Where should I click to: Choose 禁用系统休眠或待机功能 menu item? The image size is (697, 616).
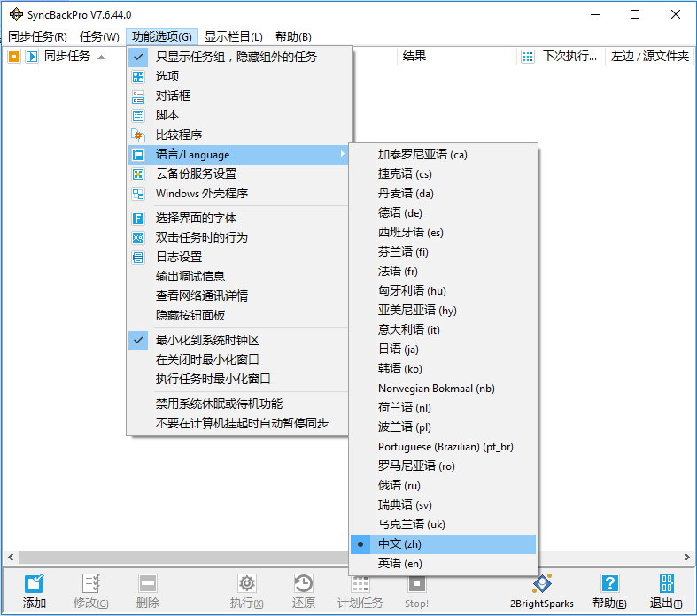pos(219,404)
